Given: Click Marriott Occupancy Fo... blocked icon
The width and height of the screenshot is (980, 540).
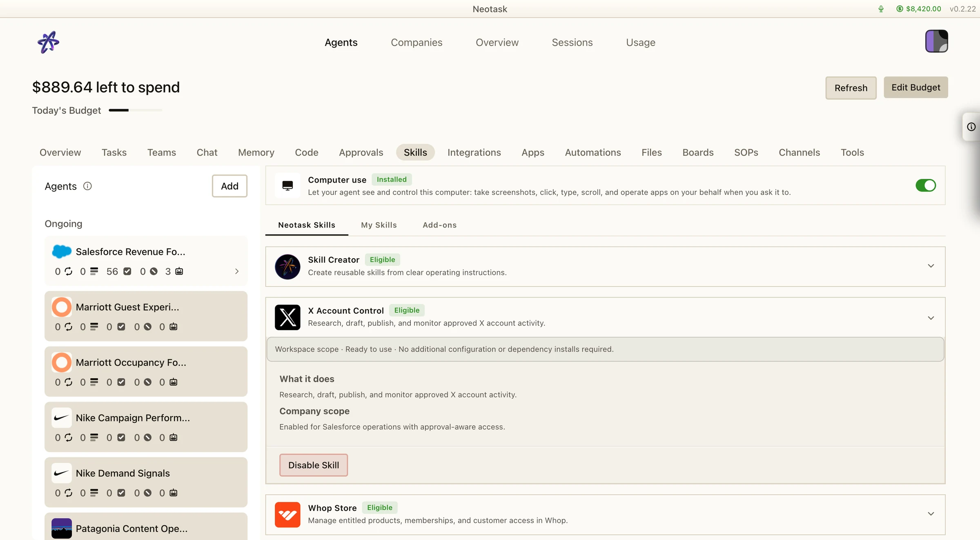Looking at the screenshot, I should click(x=148, y=382).
